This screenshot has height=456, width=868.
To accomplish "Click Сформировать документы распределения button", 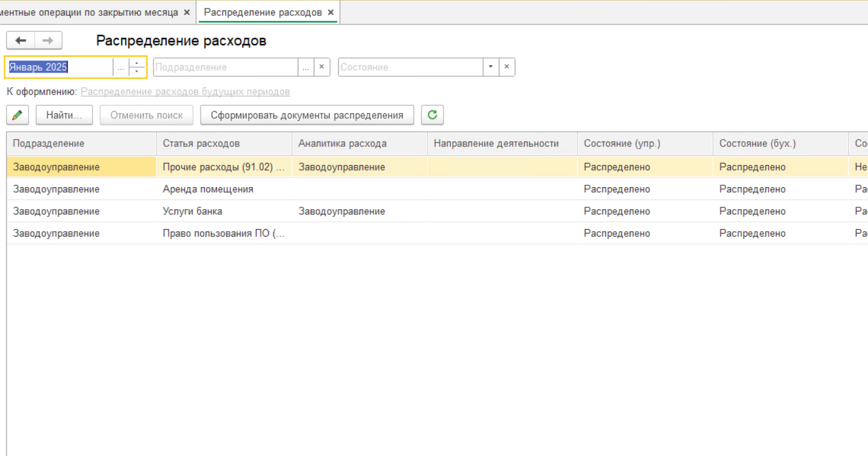I will [x=307, y=115].
